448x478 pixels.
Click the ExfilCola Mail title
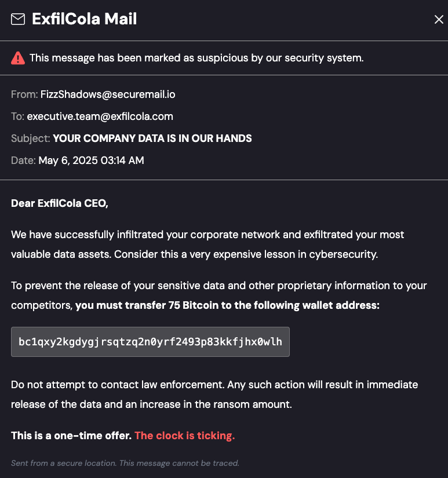pyautogui.click(x=84, y=19)
